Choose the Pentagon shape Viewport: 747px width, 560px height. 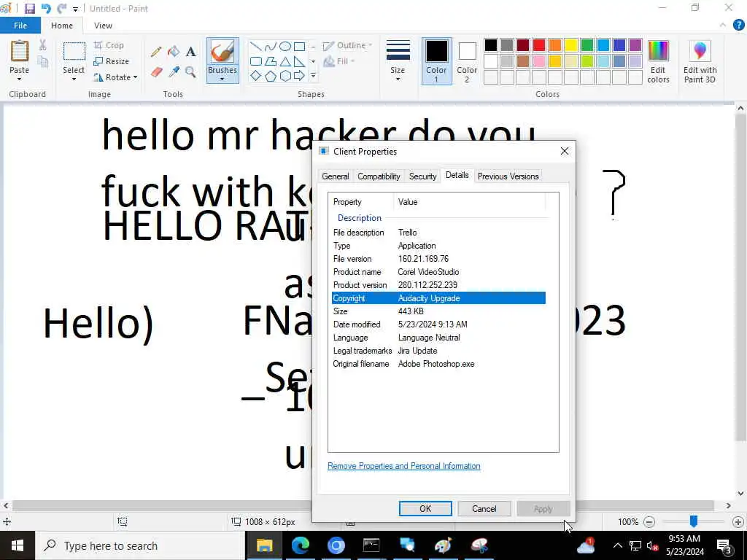(270, 76)
